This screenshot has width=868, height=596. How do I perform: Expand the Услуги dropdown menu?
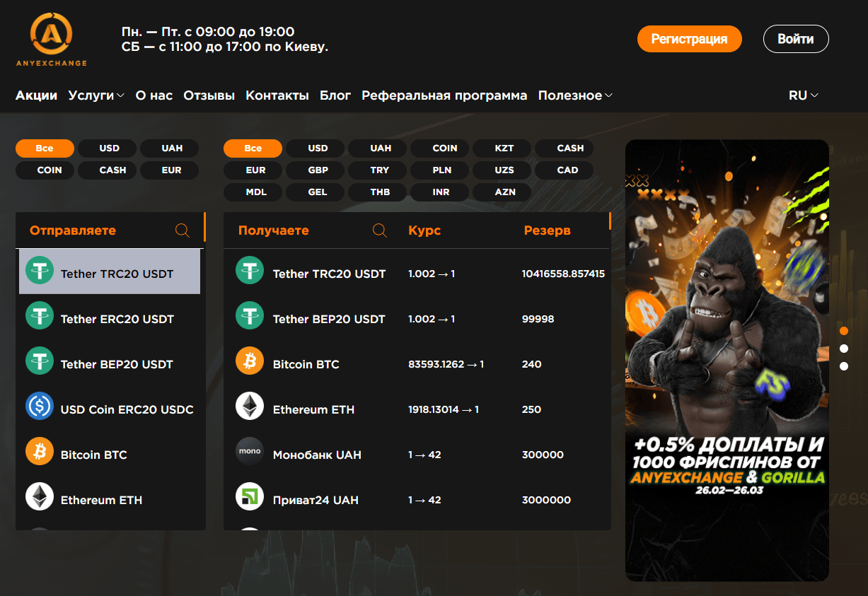pyautogui.click(x=96, y=95)
